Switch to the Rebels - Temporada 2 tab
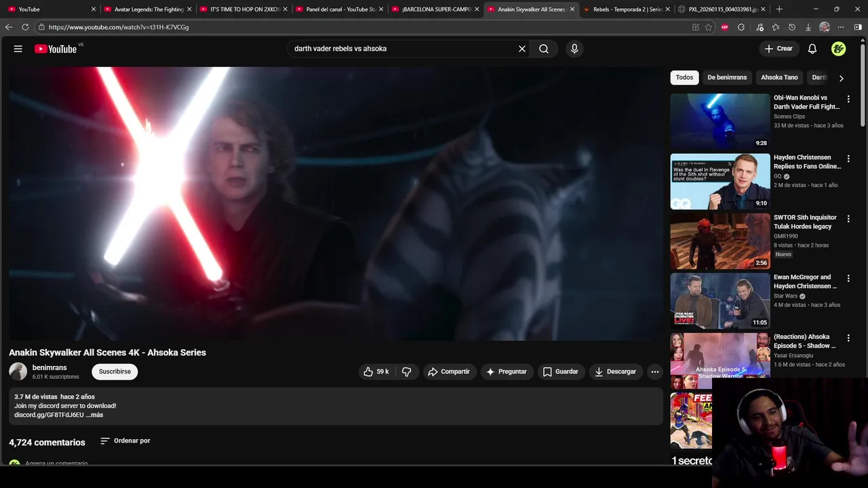868x488 pixels. click(x=627, y=9)
